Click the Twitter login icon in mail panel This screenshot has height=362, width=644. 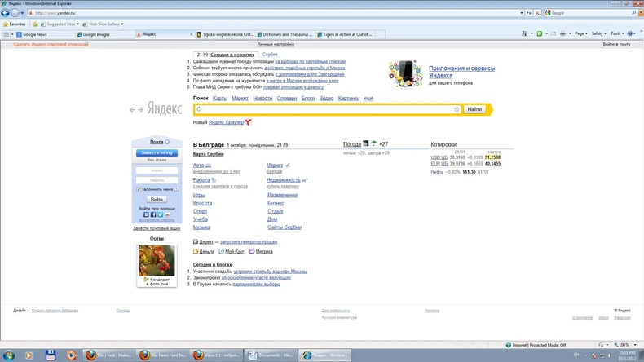tap(160, 214)
